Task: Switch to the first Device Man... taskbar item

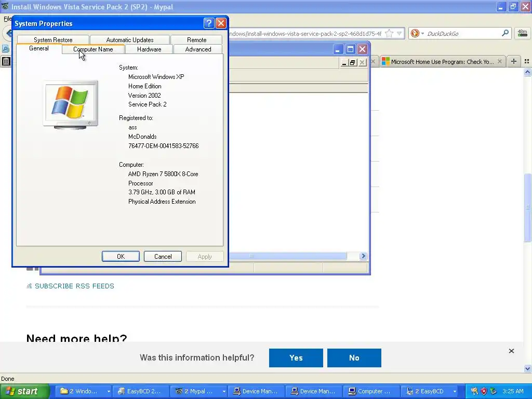Action: [x=256, y=391]
